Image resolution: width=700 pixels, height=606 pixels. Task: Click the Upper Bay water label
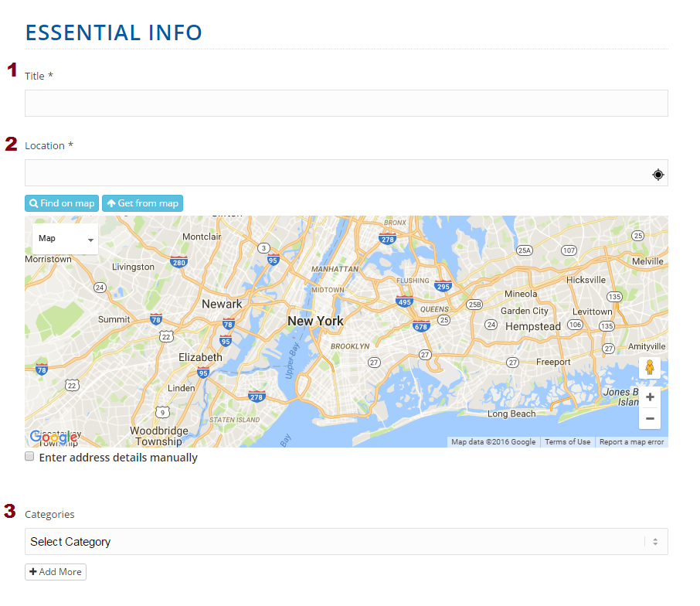[x=292, y=361]
